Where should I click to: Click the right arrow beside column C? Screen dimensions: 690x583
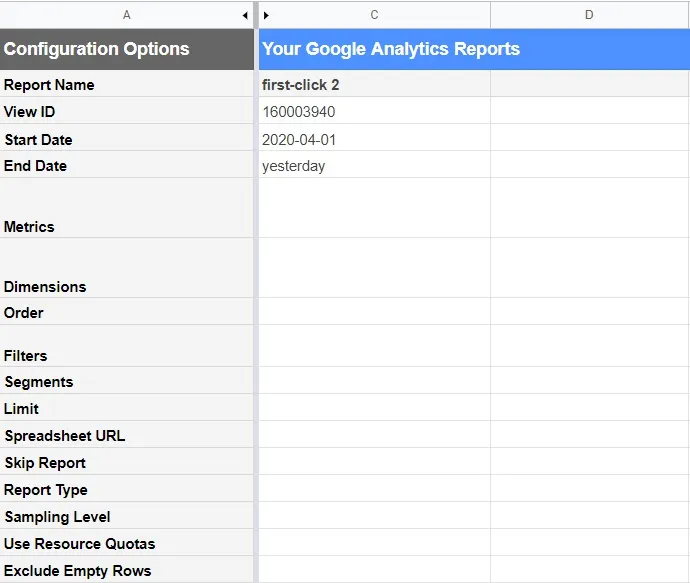[266, 15]
